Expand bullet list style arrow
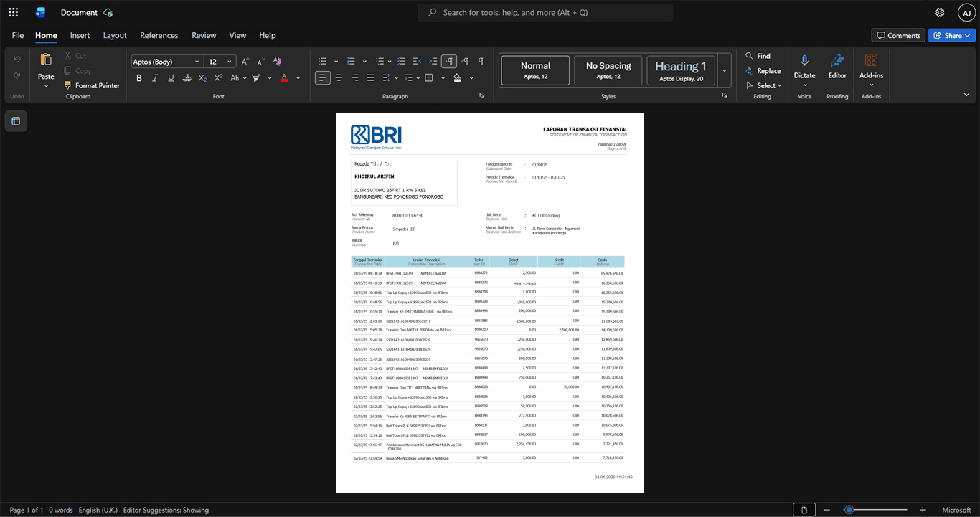This screenshot has height=517, width=980. 336,62
